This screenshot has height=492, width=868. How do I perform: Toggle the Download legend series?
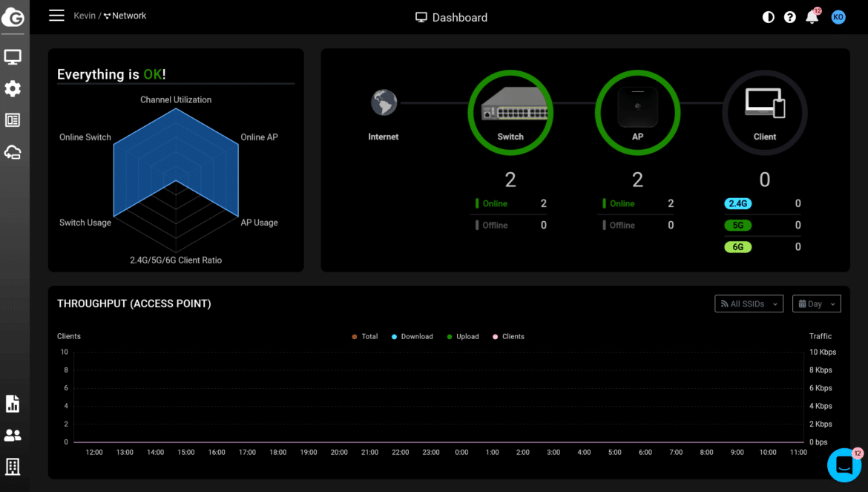(x=412, y=336)
